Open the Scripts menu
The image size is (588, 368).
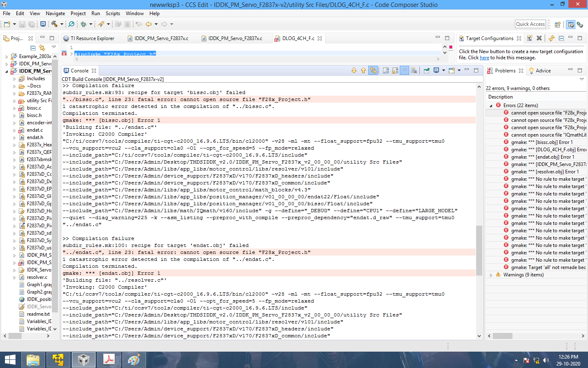coord(113,13)
